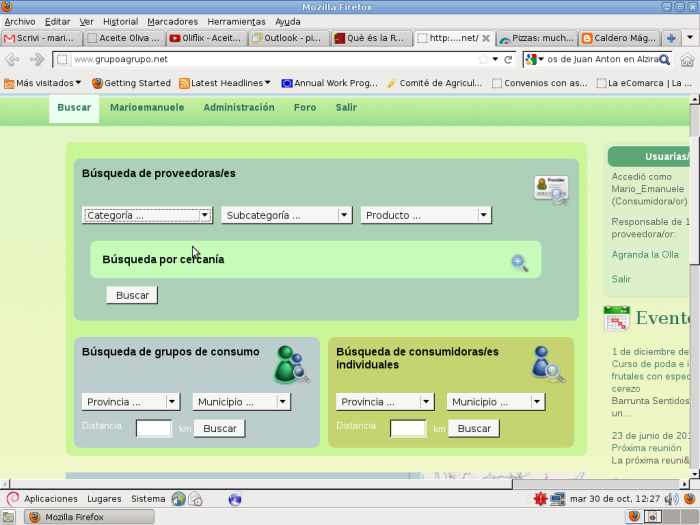The width and height of the screenshot is (700, 525).
Task: Go to Administración in site navigation
Action: point(239,108)
